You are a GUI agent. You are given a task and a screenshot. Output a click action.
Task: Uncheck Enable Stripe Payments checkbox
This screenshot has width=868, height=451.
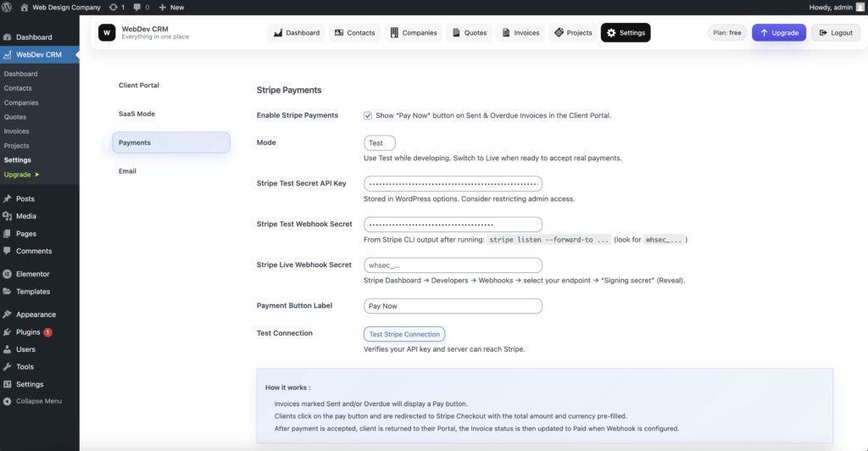(368, 115)
